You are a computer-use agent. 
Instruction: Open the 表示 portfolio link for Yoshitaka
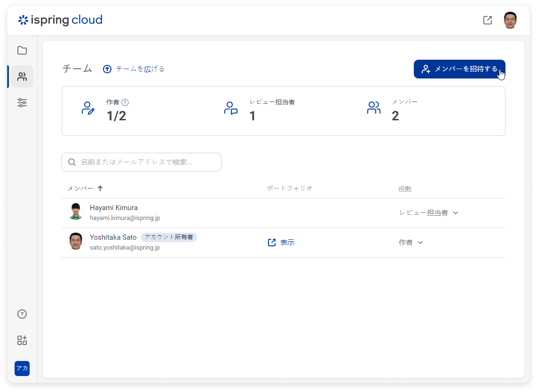(x=281, y=243)
